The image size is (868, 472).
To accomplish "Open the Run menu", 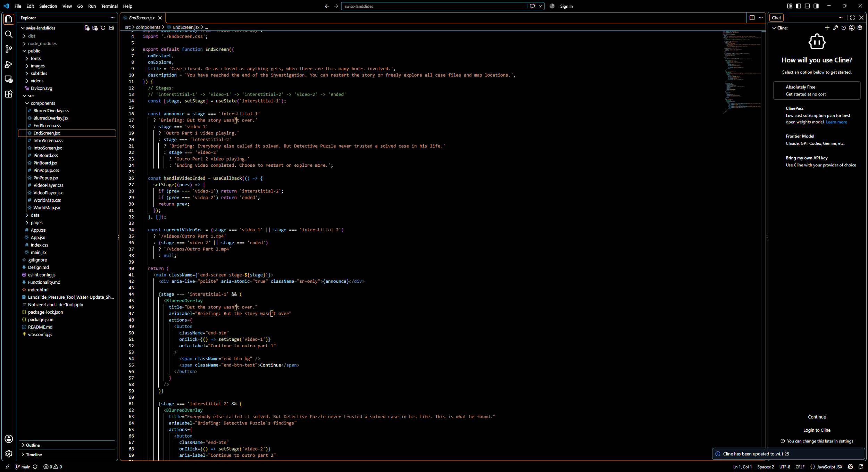I will (92, 6).
